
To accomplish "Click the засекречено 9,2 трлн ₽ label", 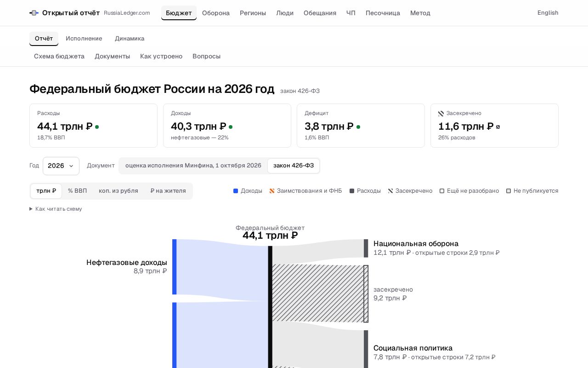I will (393, 294).
